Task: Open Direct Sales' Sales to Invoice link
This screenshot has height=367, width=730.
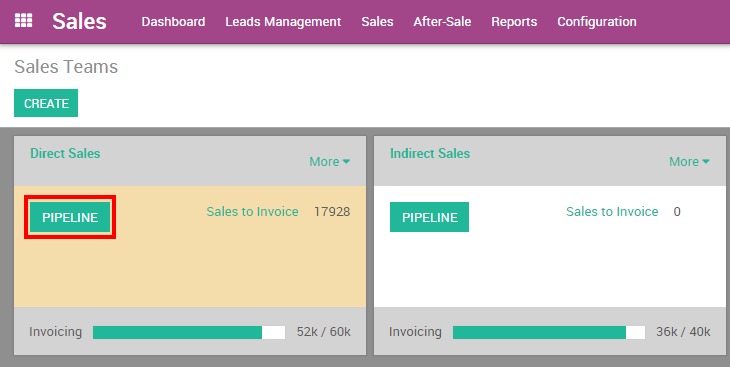Action: (252, 211)
